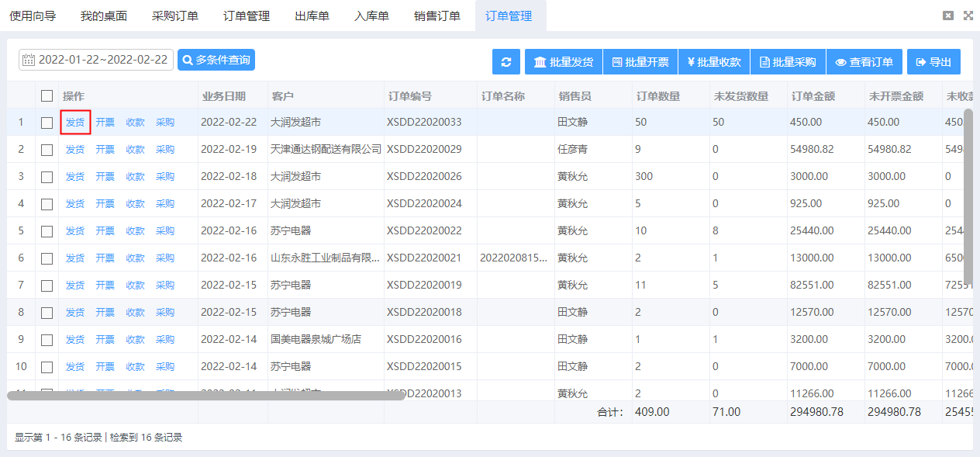Click the highlighted 发货 link on row one
This screenshot has width=980, height=457.
74,122
